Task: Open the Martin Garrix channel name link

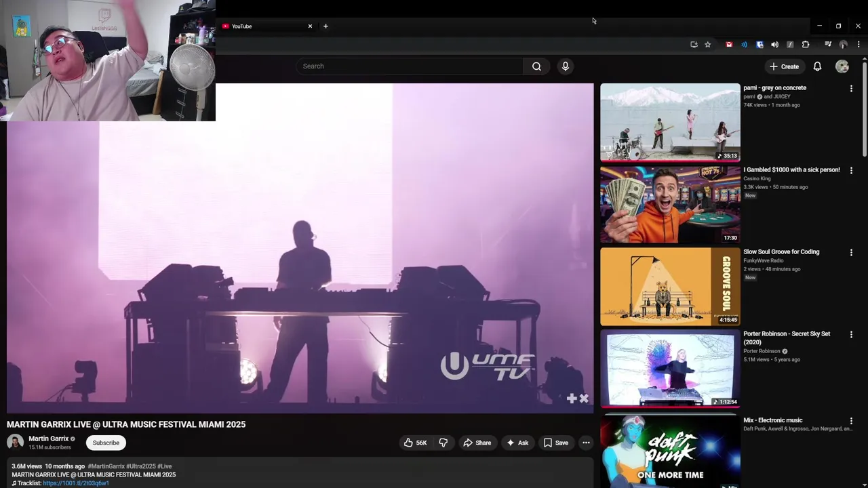Action: tap(49, 439)
